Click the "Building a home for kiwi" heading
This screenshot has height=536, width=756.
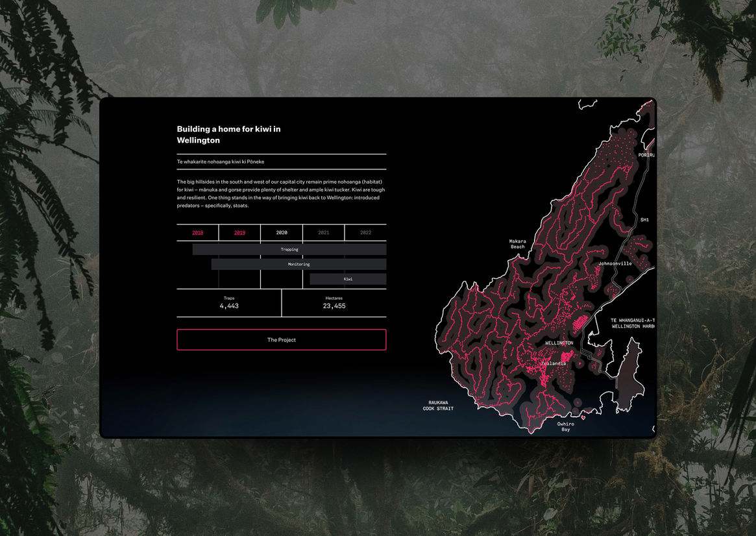[228, 134]
